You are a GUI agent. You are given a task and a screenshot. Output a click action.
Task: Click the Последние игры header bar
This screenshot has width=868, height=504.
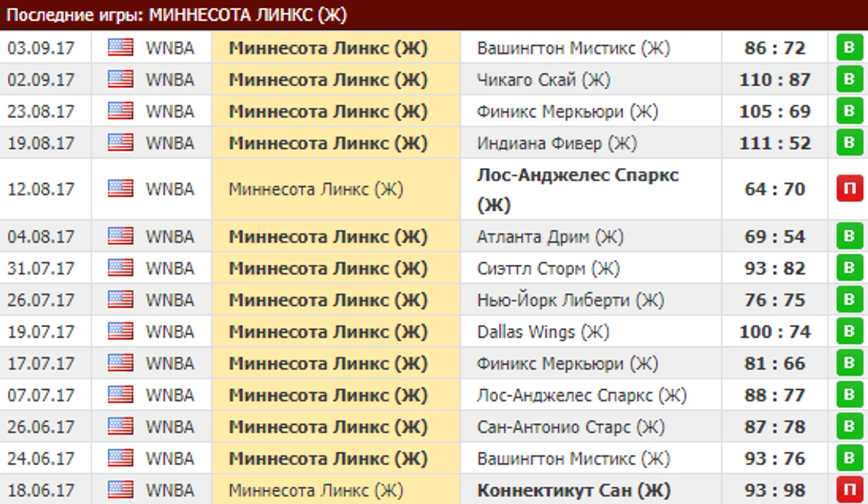[434, 15]
